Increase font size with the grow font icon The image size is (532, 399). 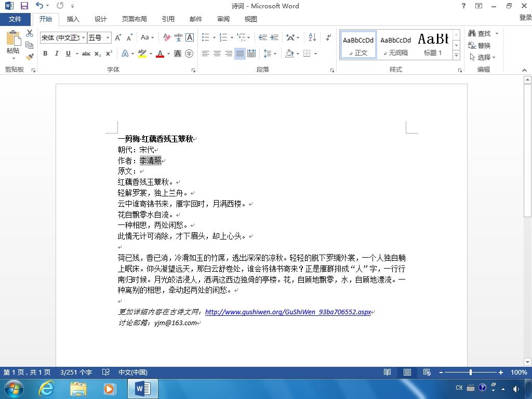[118, 37]
